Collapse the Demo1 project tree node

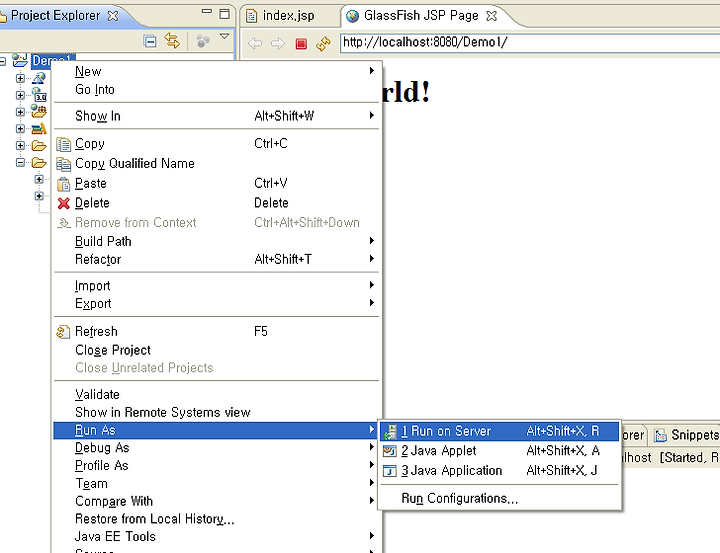pos(2,60)
